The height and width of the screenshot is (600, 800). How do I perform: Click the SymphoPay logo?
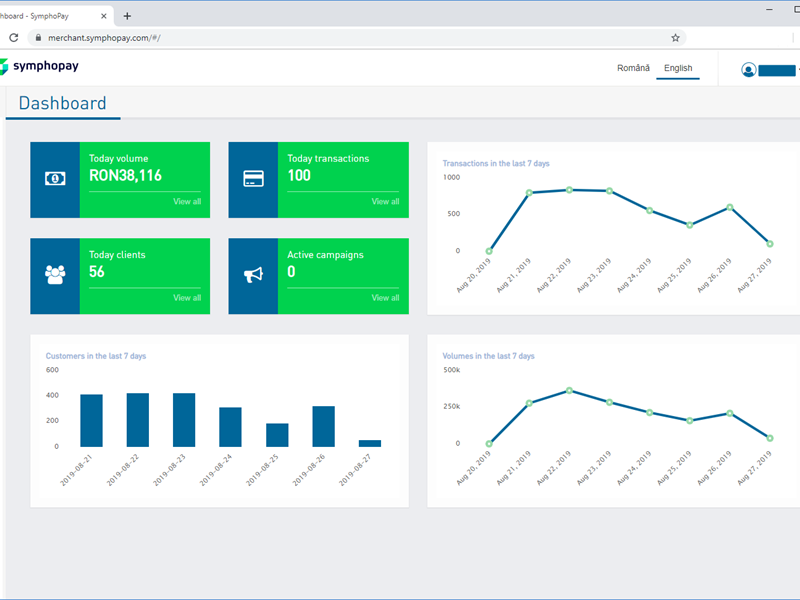40,66
